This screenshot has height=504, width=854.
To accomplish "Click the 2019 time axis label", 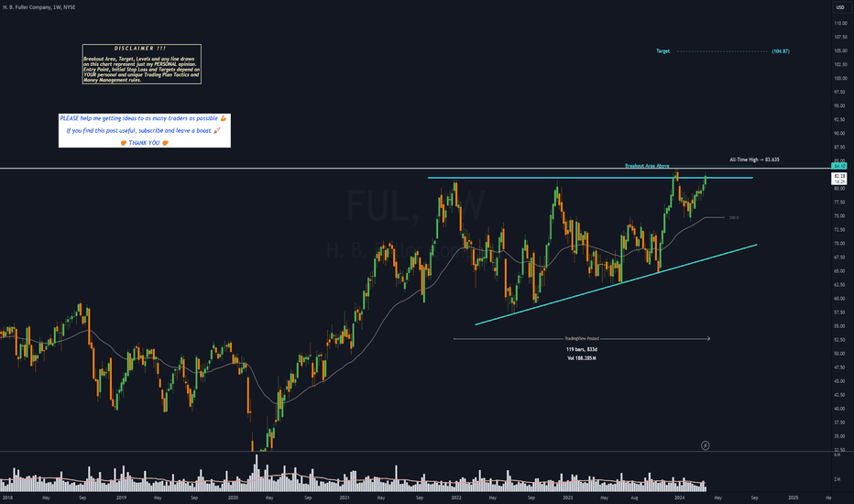I will [121, 498].
